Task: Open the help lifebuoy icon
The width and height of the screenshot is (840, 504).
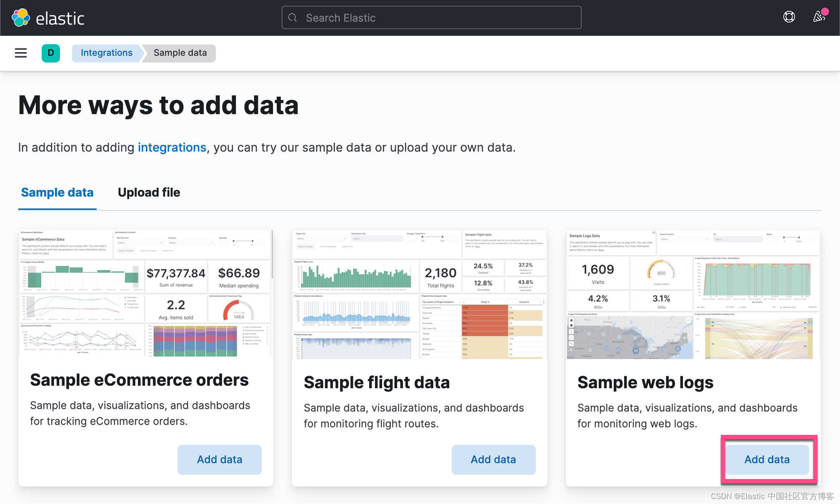Action: click(x=789, y=17)
